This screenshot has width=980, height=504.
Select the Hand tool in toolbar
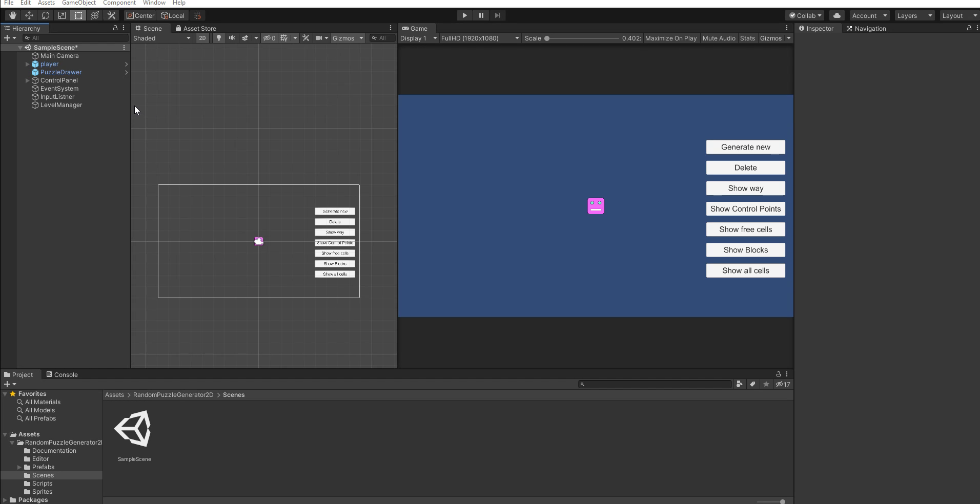pos(12,15)
